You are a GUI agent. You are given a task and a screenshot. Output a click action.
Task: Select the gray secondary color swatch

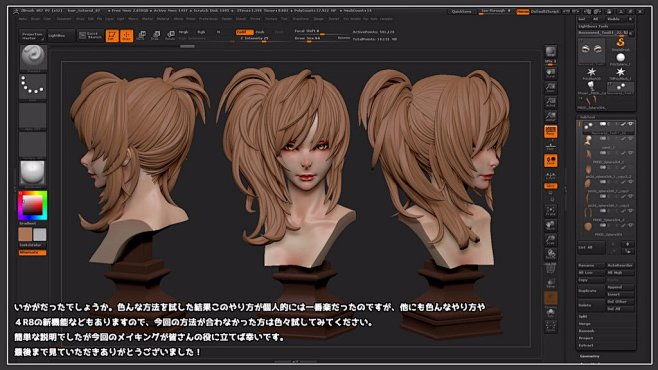40,234
